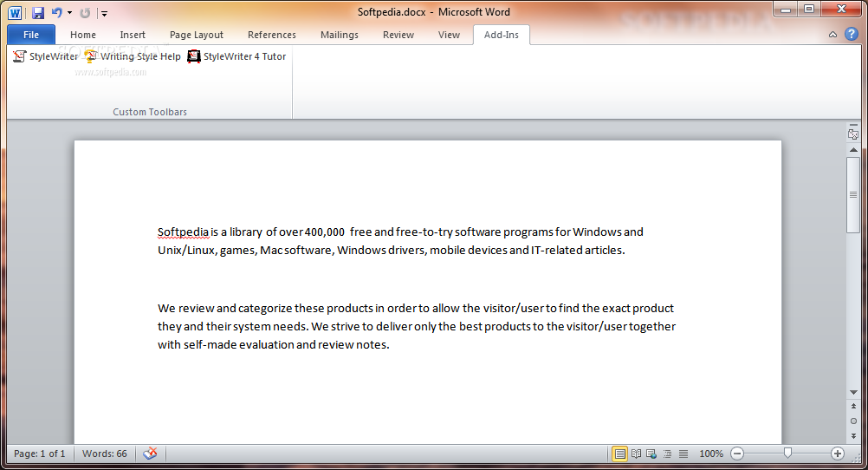Open the File tab
Image resolution: width=868 pixels, height=470 pixels.
click(31, 35)
